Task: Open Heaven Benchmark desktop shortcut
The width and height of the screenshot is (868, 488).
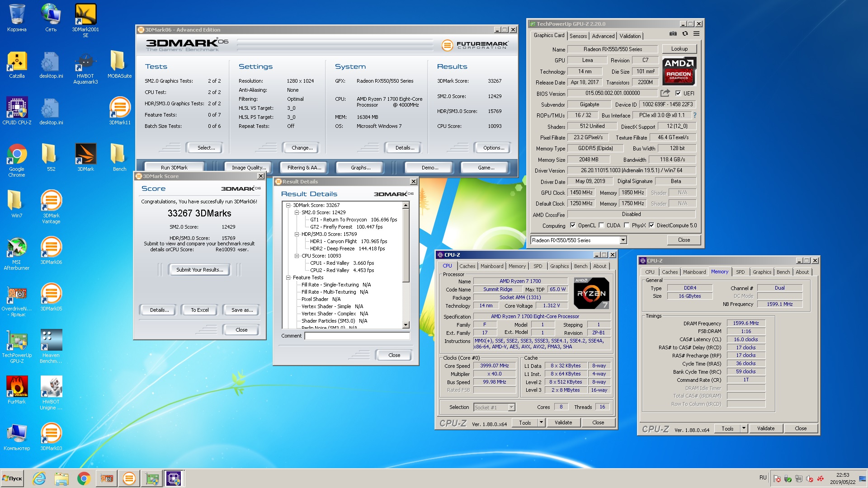Action: pyautogui.click(x=51, y=347)
